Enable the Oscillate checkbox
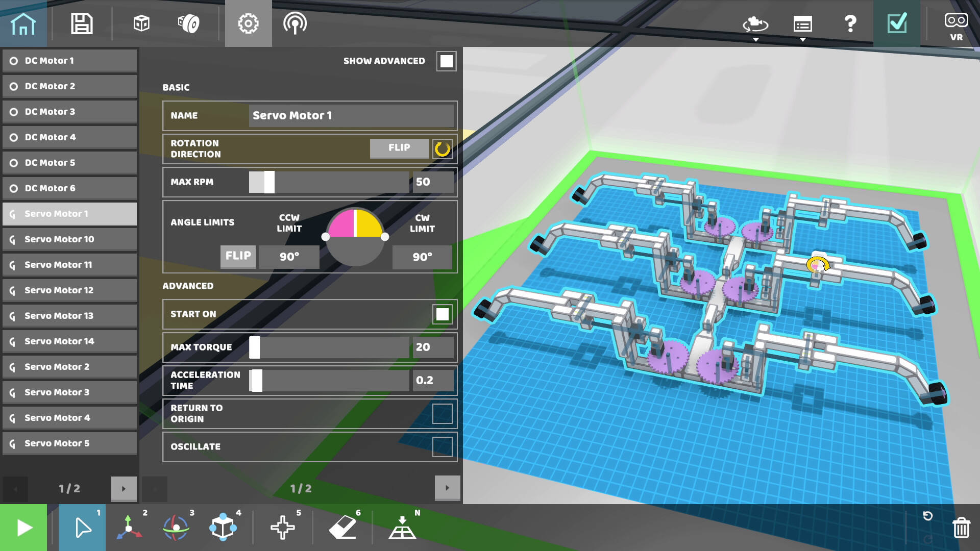Screen dimensions: 980x551 (x=442, y=447)
